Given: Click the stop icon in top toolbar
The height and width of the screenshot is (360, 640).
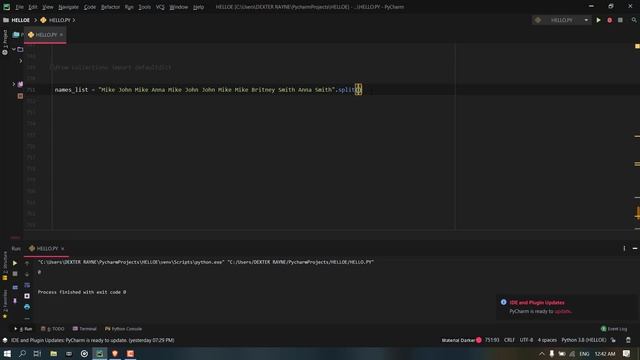Looking at the screenshot, I should [620, 20].
